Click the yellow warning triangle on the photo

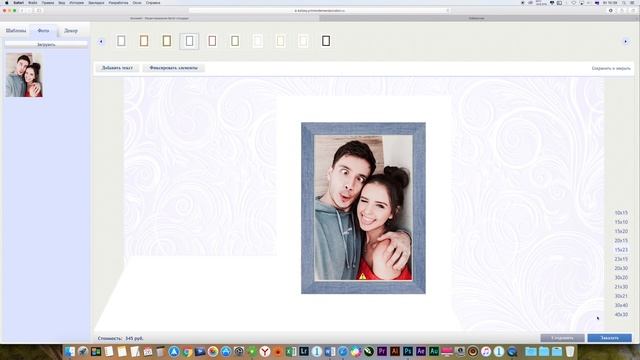tap(362, 276)
